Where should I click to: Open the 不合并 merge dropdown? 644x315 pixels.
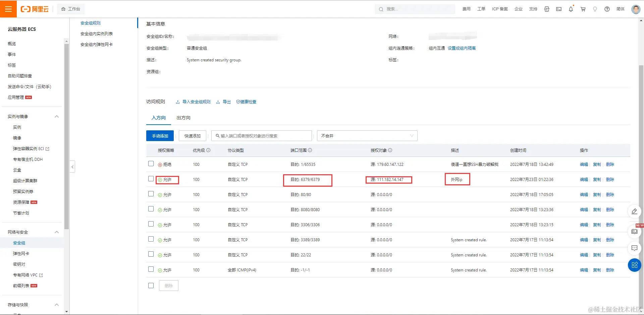(367, 136)
